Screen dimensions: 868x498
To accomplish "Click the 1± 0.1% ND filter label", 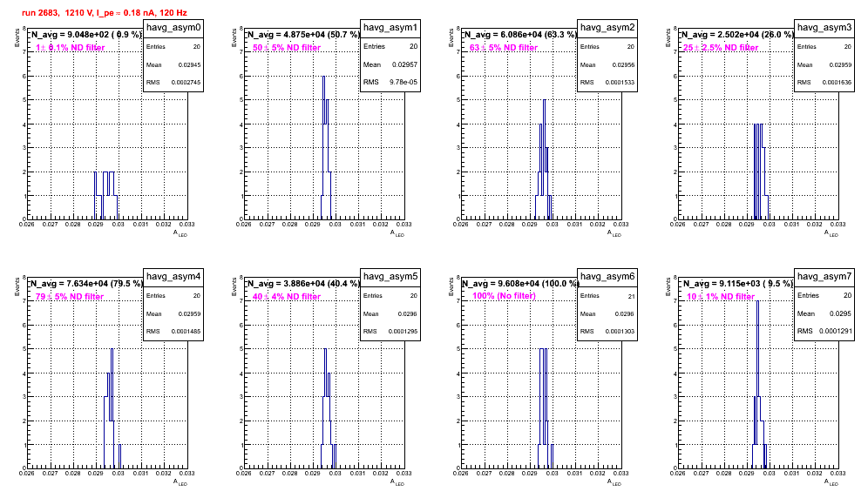I will pos(70,48).
